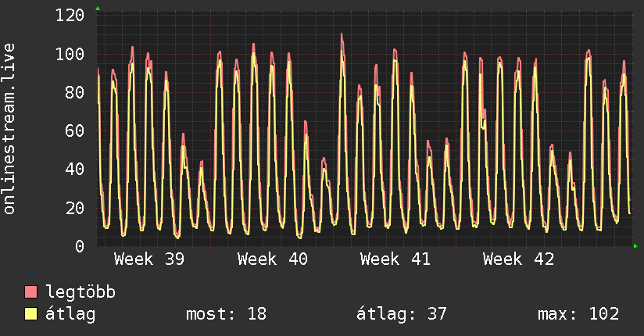Click the Week 40 axis label
Image resolution: width=644 pixels, height=336 pixels.
click(272, 259)
